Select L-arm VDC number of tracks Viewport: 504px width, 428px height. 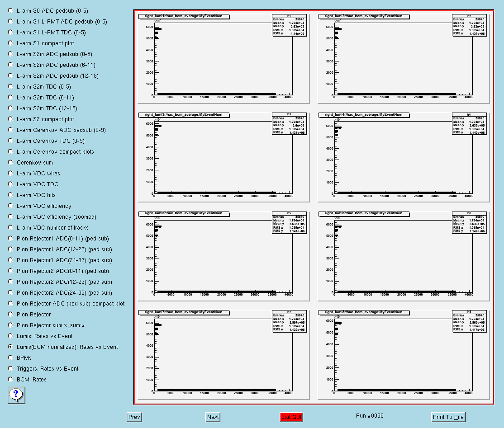click(10, 228)
